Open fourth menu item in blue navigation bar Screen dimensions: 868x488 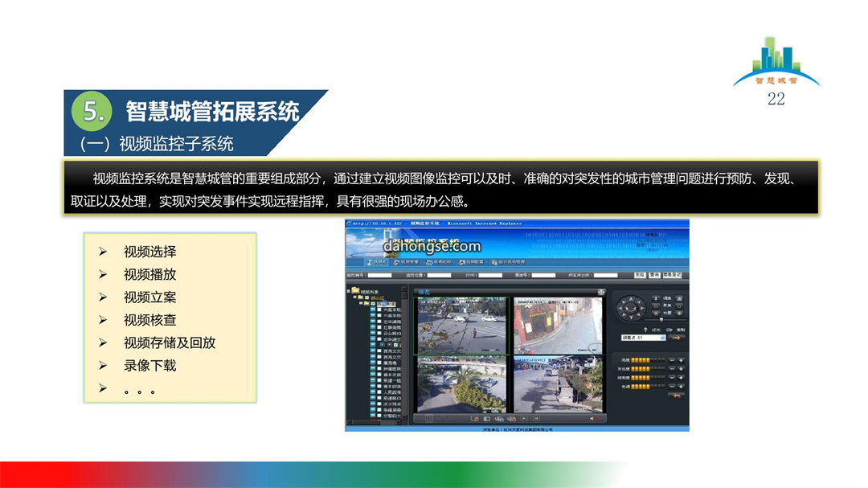pos(471,262)
